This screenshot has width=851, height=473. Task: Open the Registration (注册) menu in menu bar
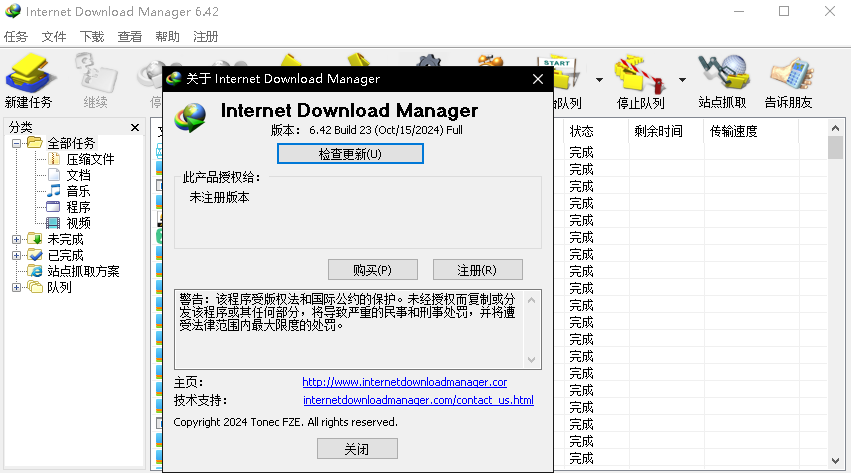tap(205, 36)
